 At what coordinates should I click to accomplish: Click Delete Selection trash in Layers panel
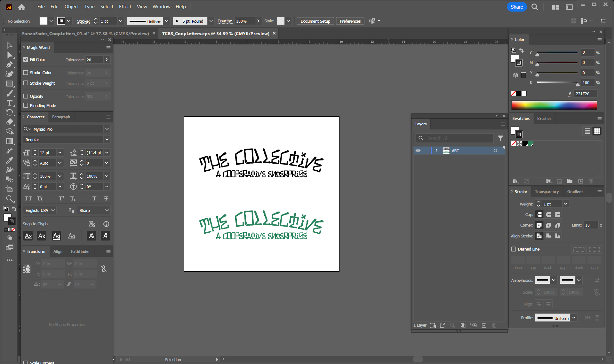point(494,325)
